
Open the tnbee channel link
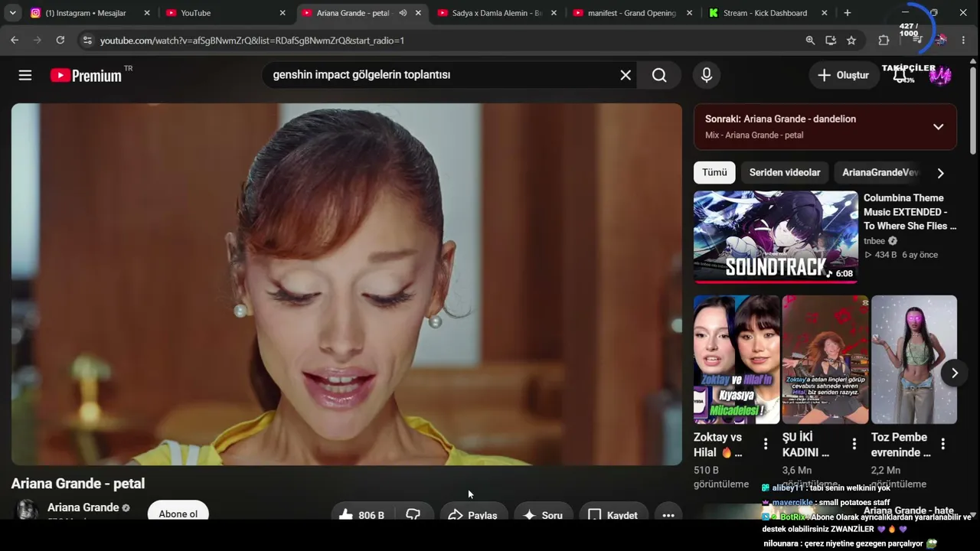[874, 240]
